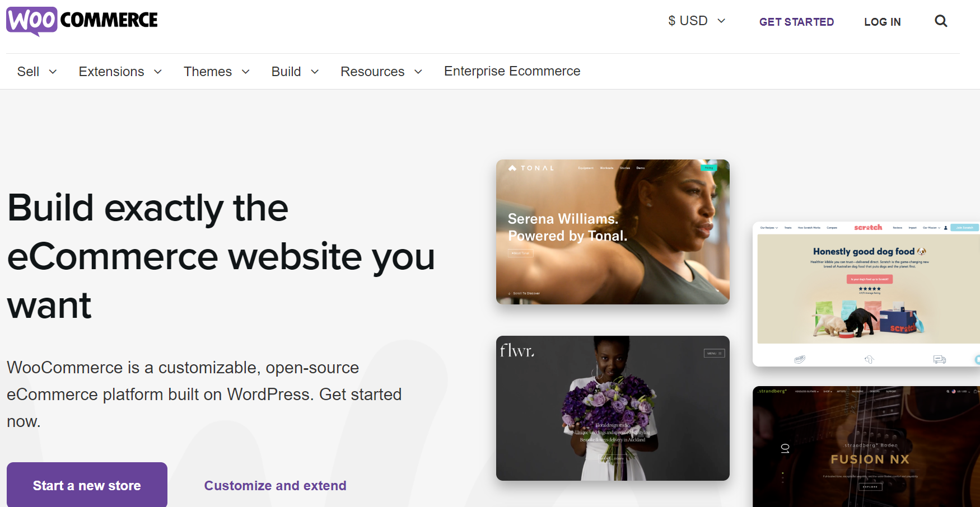This screenshot has height=507, width=980.
Task: Expand the Sell navigation menu
Action: tap(37, 72)
